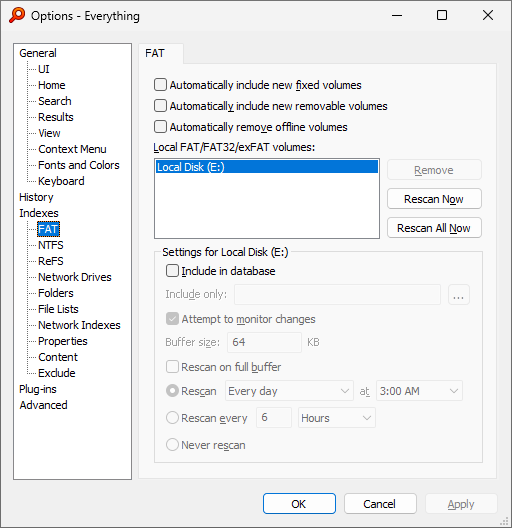Click the Everything magnifier app icon
Screen dimensions: 512x528
[x=17, y=15]
